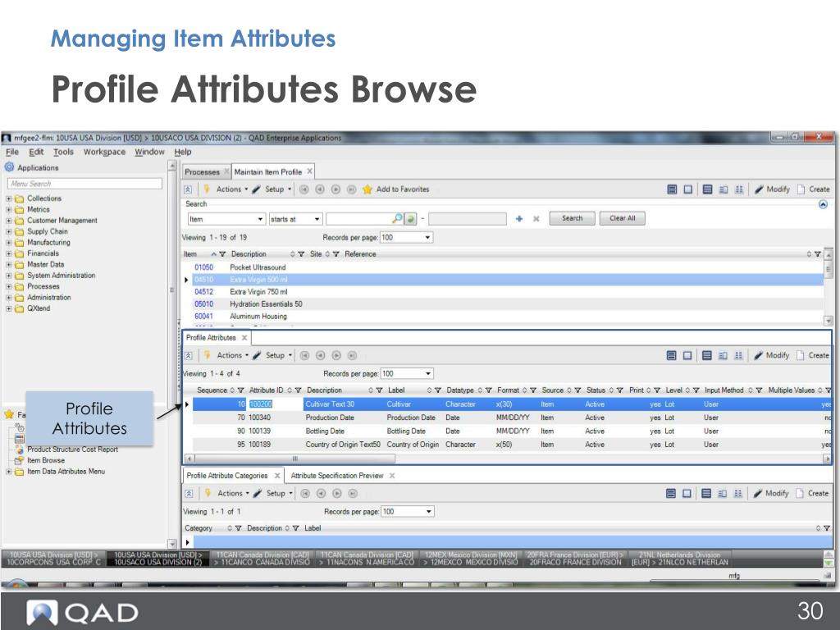Click the Applications gear icon
840x630 pixels.
pyautogui.click(x=9, y=167)
